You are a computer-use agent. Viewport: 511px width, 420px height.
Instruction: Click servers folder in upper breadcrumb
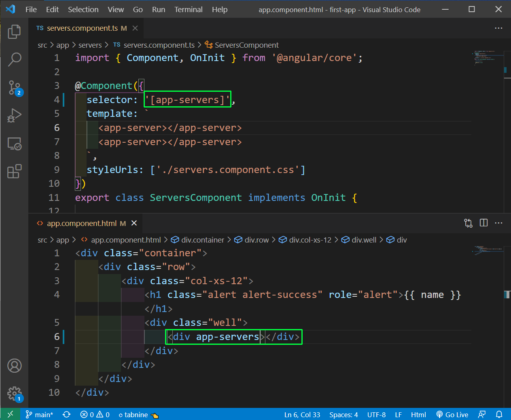(90, 45)
